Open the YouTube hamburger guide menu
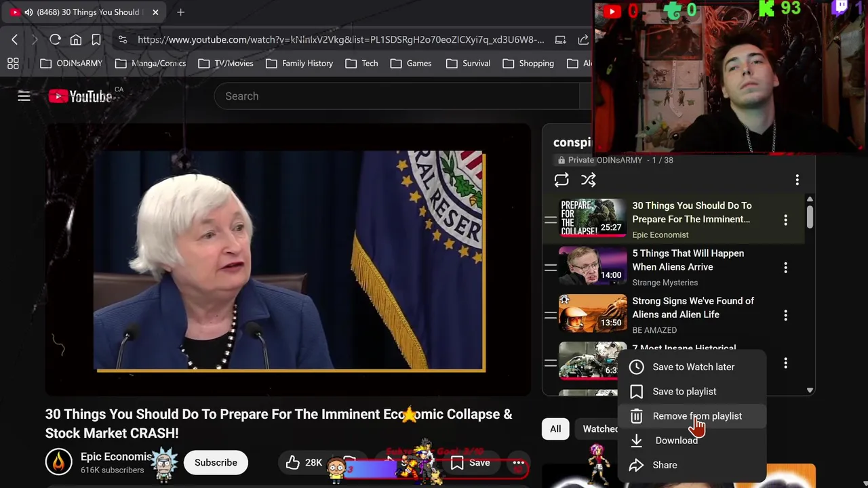This screenshot has width=868, height=488. [24, 96]
